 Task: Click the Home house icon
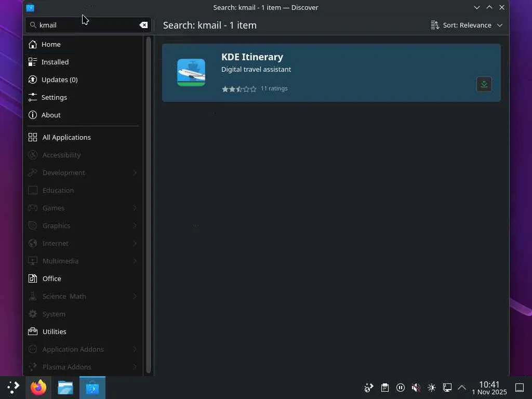(x=33, y=45)
